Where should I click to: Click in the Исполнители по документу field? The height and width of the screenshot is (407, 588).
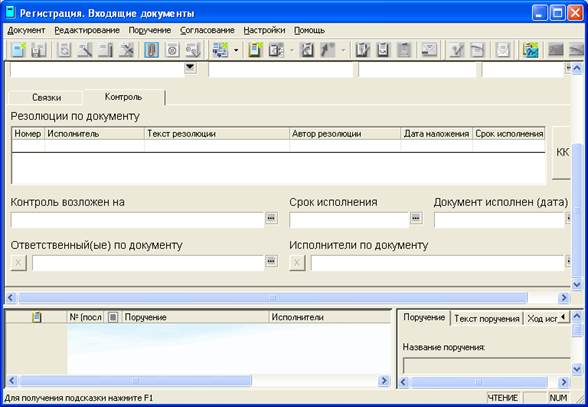pos(438,263)
